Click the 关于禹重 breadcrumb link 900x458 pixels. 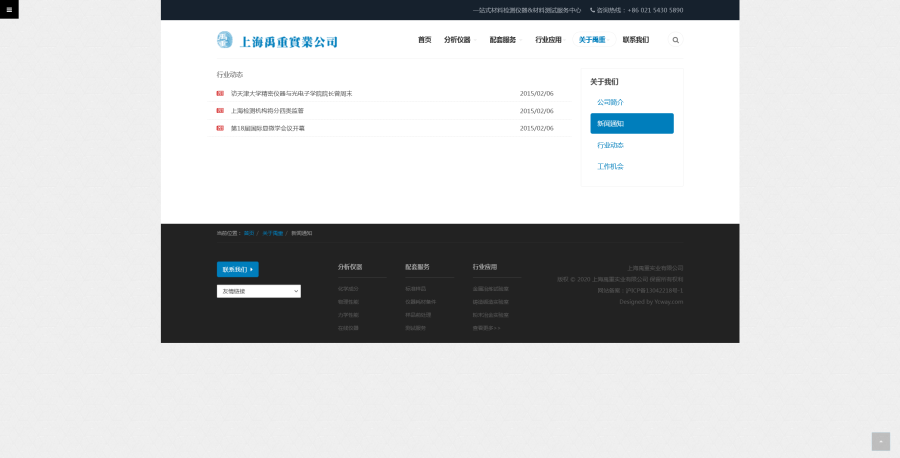point(273,234)
